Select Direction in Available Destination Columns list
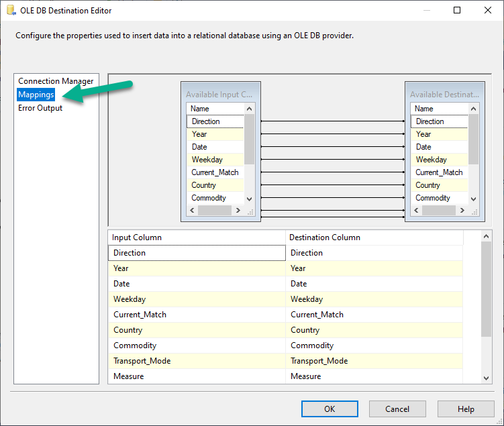This screenshot has height=426, width=504. pyautogui.click(x=439, y=121)
